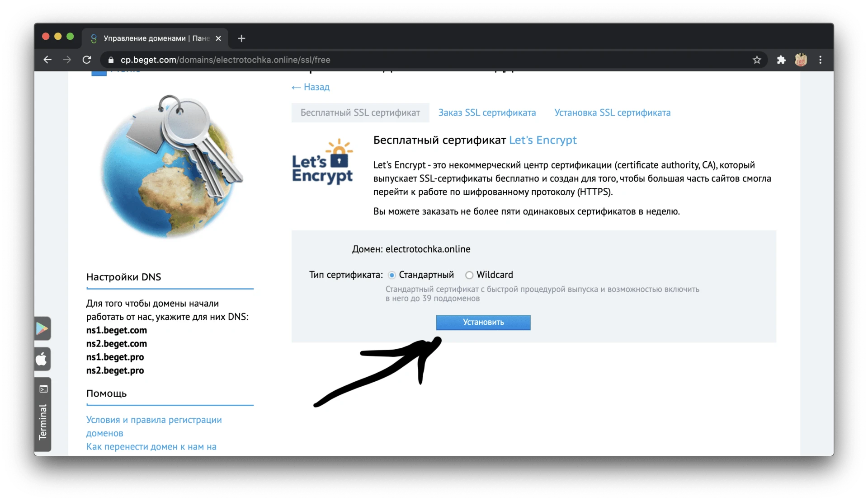The image size is (868, 501).
Task: Click the Let's Encrypt logo
Action: 322,162
